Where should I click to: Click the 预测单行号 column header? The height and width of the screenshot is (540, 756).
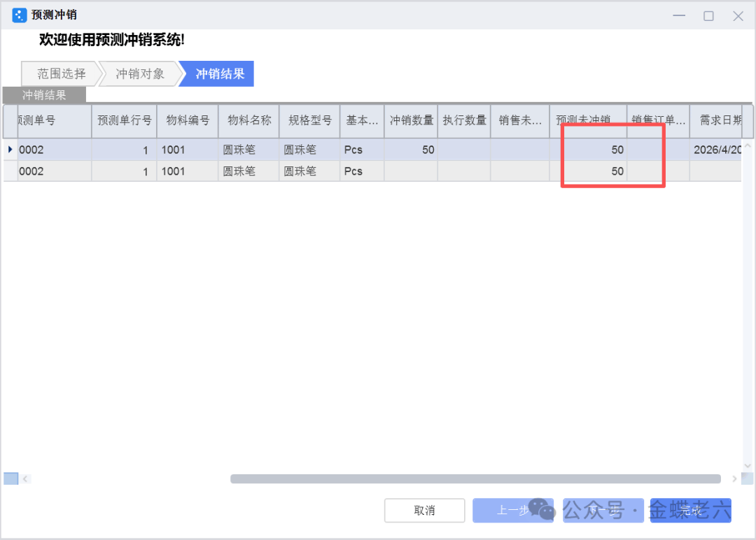[124, 120]
